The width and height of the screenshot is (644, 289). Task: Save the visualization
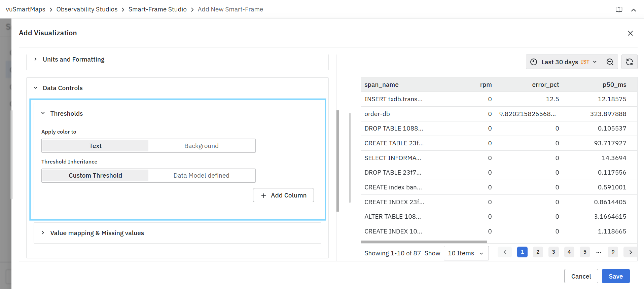click(x=616, y=276)
